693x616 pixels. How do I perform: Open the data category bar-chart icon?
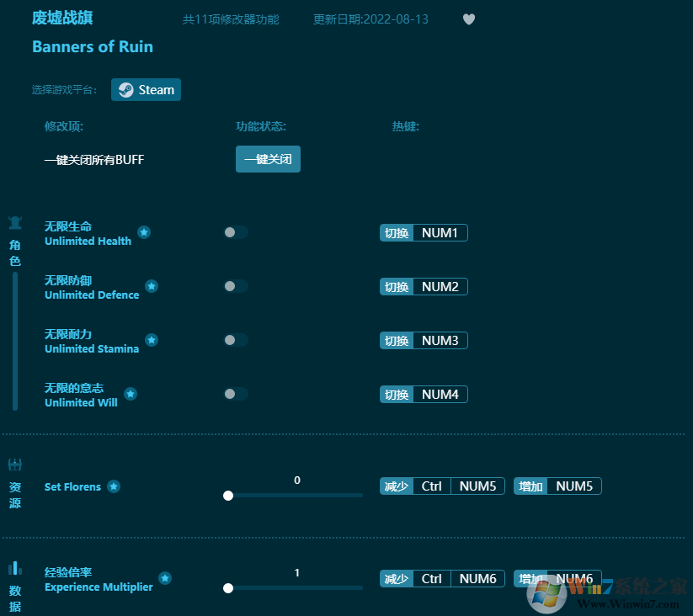15,568
